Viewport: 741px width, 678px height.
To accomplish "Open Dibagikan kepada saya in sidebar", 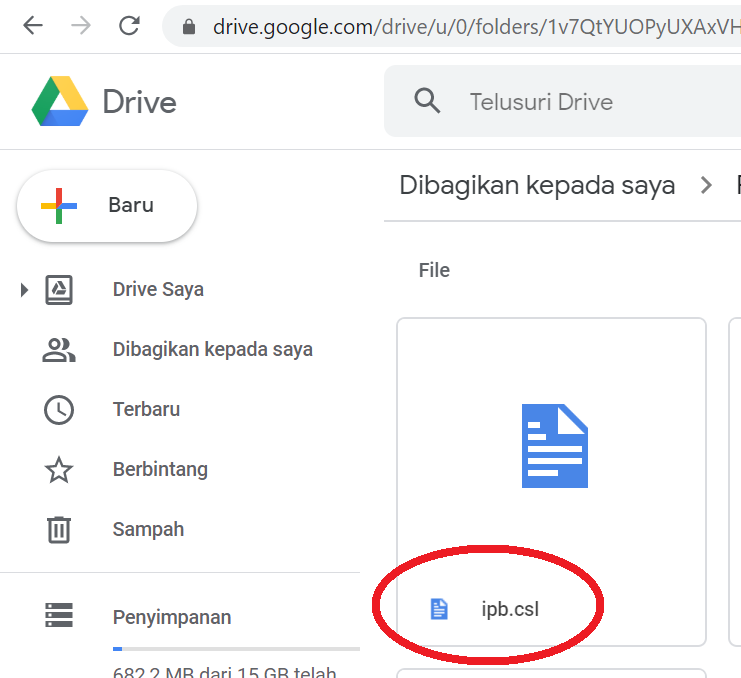I will [212, 350].
